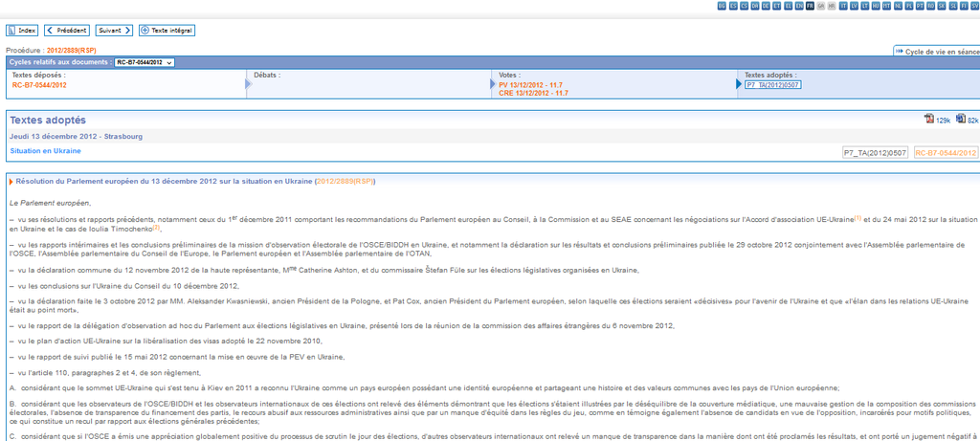Switch language to CS (Czech)
The height and width of the screenshot is (441, 980).
tap(744, 6)
